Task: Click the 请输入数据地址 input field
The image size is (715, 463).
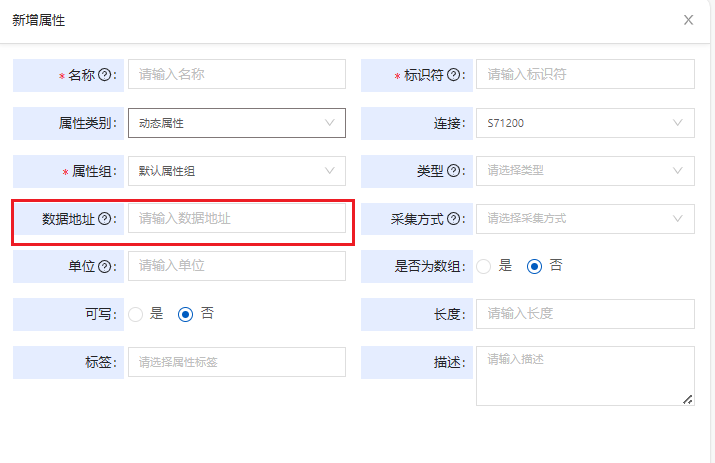Action: (x=237, y=218)
